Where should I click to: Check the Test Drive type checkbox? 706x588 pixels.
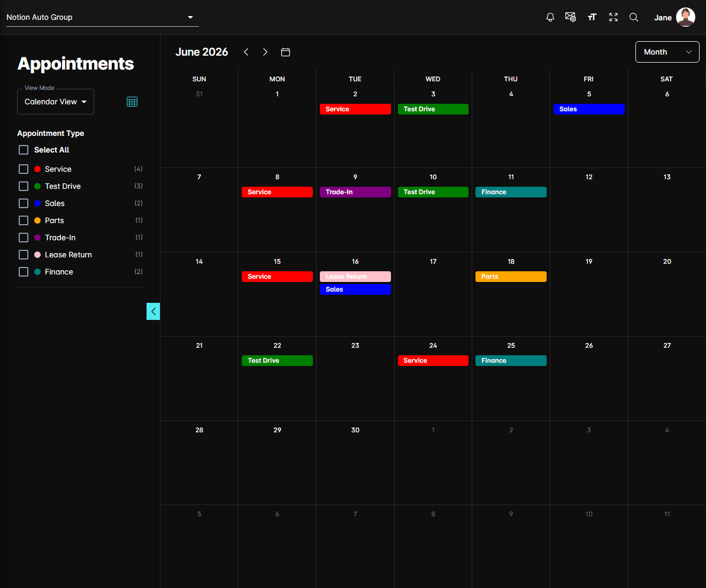tap(24, 186)
